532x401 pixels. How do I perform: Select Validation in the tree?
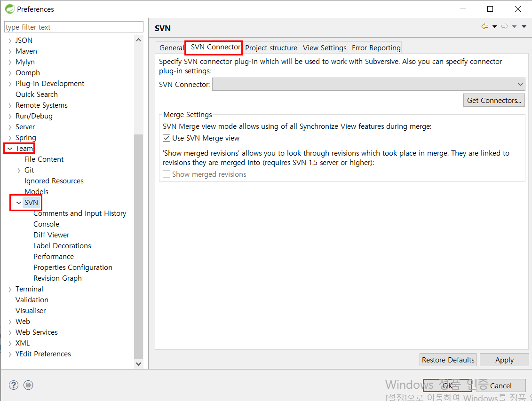click(x=32, y=299)
